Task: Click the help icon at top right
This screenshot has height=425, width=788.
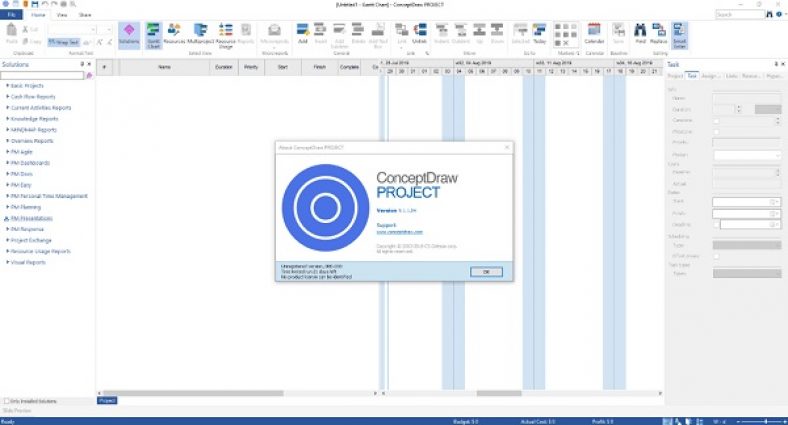Action: click(779, 15)
